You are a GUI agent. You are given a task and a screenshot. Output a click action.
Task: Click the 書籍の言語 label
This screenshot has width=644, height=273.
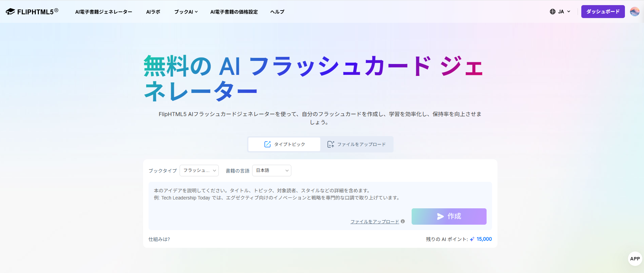tap(237, 171)
